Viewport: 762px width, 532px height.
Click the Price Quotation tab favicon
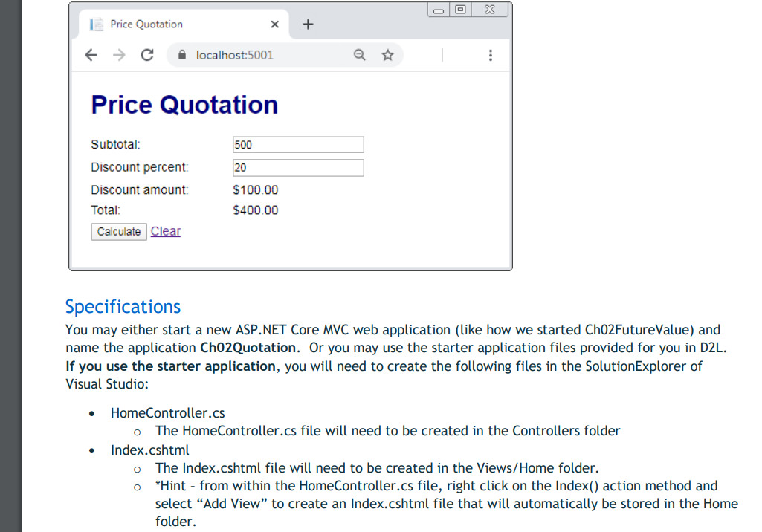tap(97, 23)
